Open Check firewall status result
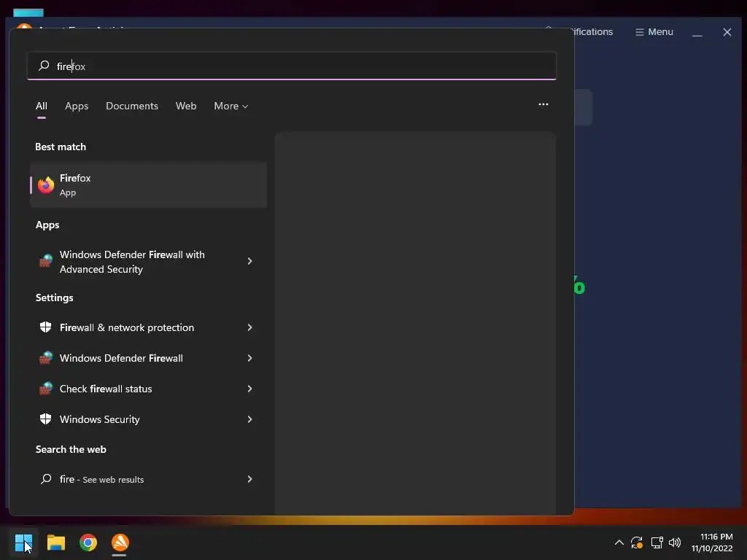This screenshot has width=747, height=560. coord(148,389)
